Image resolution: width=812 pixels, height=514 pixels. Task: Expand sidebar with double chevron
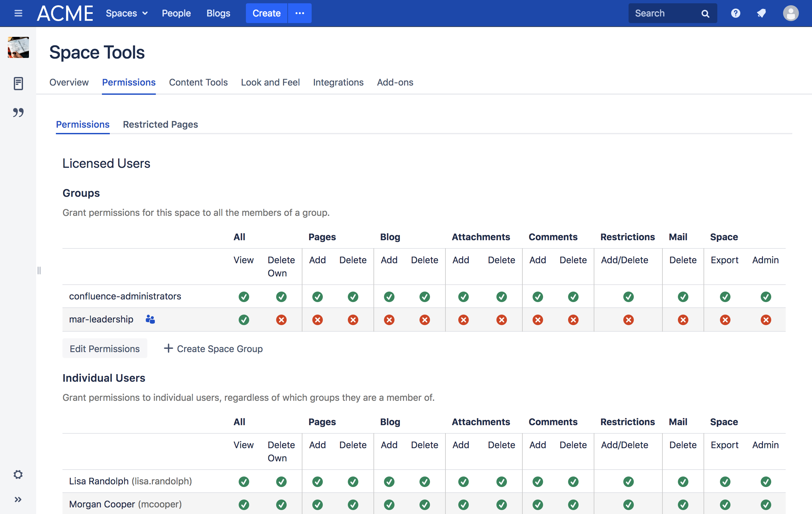(18, 499)
